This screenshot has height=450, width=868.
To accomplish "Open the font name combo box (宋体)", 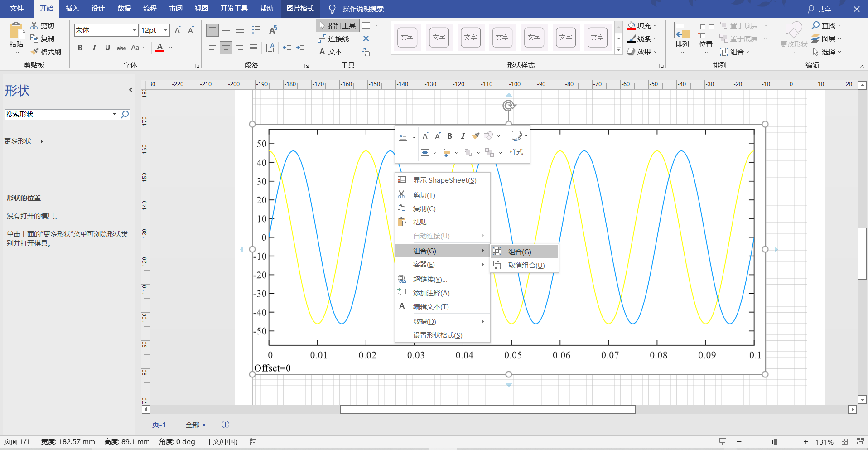I will [x=106, y=30].
